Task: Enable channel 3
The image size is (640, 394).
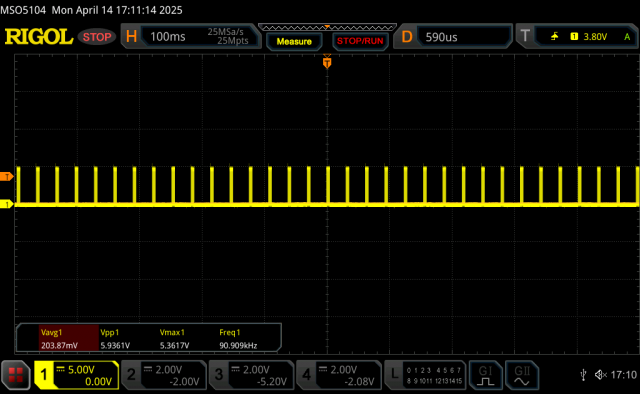Action: coord(251,375)
